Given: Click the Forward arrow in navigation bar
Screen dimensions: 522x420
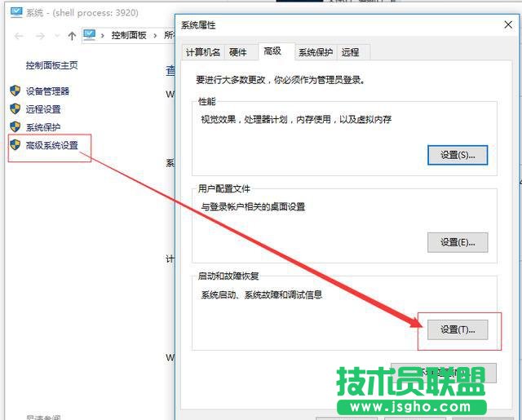Looking at the screenshot, I should tap(40, 36).
